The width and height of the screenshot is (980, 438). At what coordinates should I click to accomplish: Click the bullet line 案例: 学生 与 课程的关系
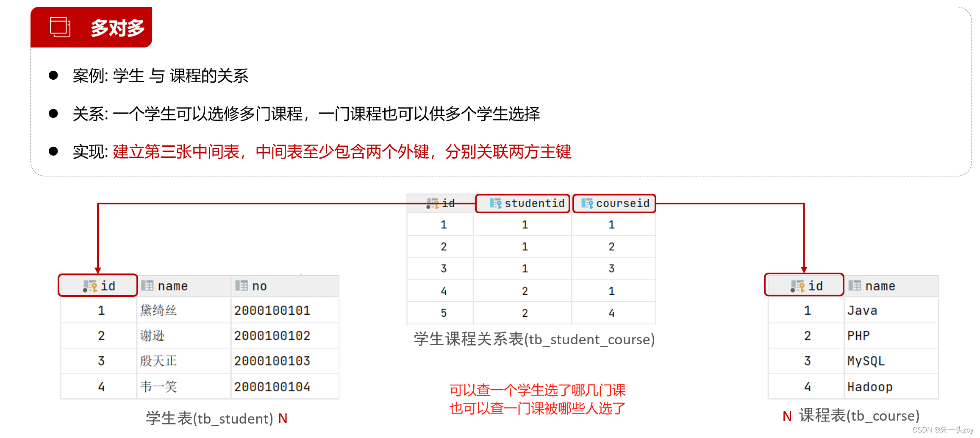coord(160,76)
